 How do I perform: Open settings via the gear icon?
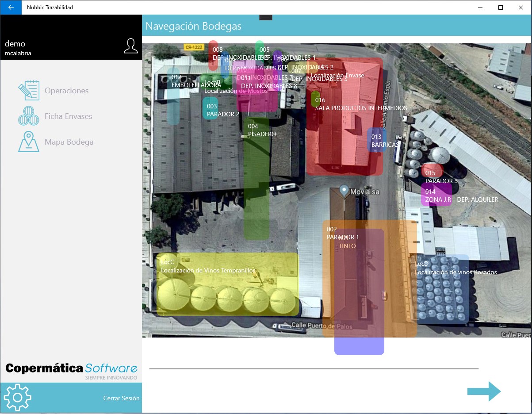point(18,397)
